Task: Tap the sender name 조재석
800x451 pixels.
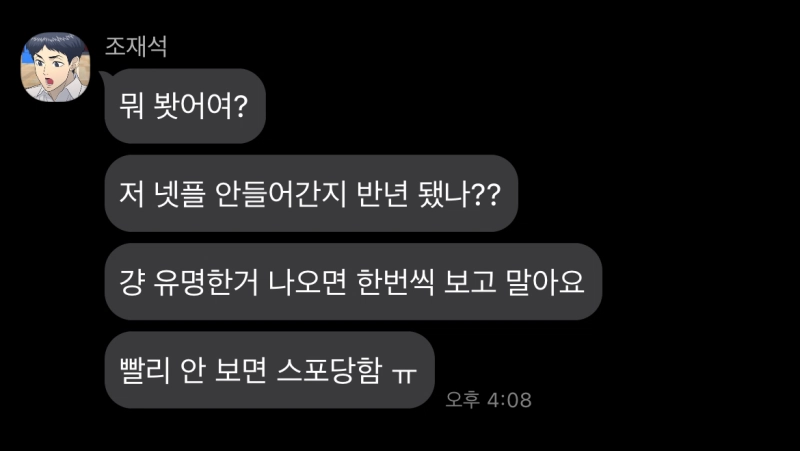Action: (x=136, y=46)
